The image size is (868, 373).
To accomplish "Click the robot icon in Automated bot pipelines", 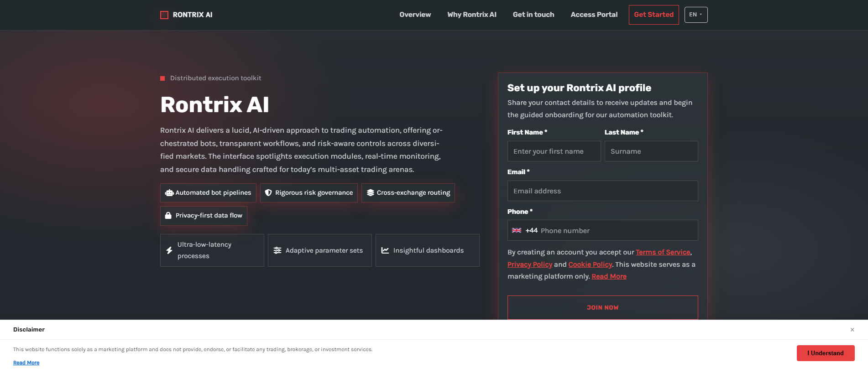I will click(x=169, y=193).
